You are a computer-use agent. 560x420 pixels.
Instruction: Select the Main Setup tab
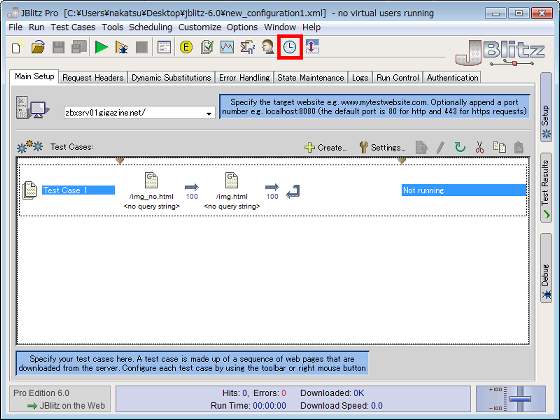pos(34,76)
